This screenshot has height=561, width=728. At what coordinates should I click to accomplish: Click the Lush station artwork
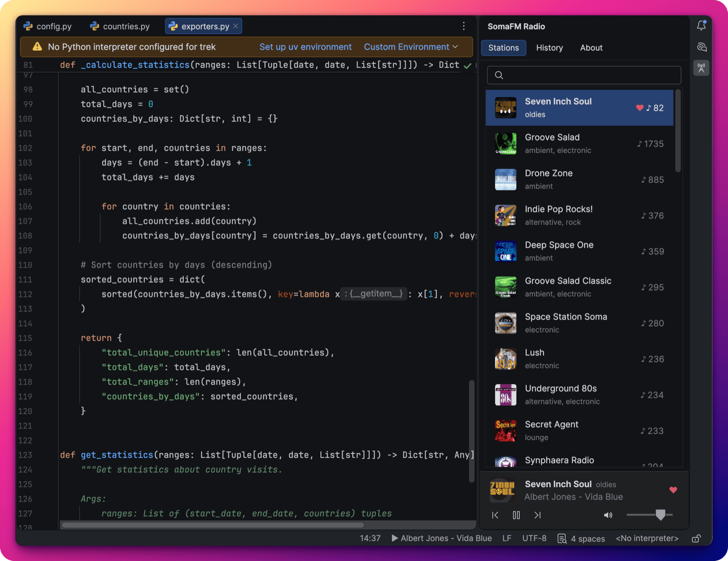point(506,359)
